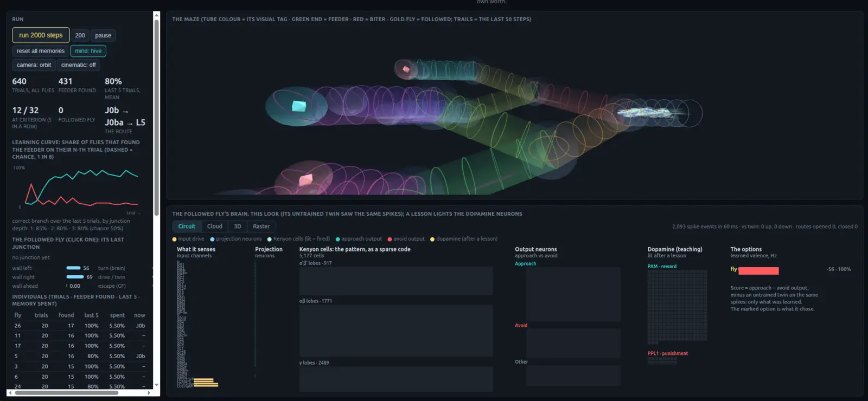868x401 pixels.
Task: Click the run 2000 steps button
Action: [x=41, y=35]
